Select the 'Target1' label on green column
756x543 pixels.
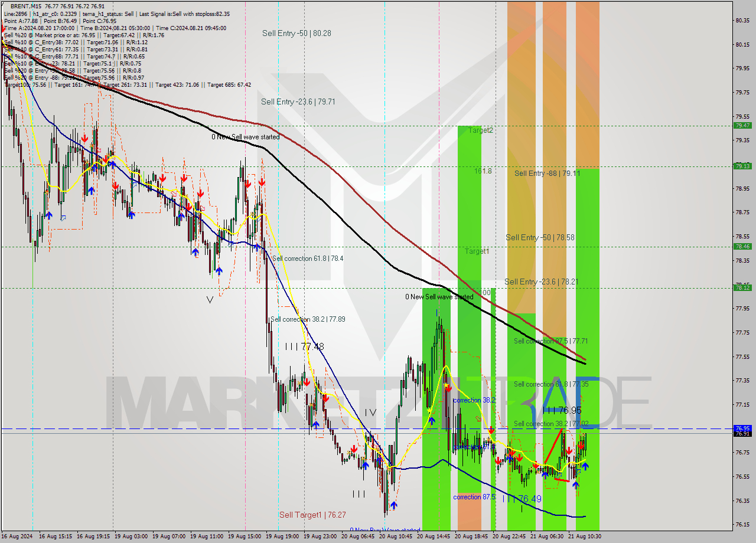click(477, 251)
